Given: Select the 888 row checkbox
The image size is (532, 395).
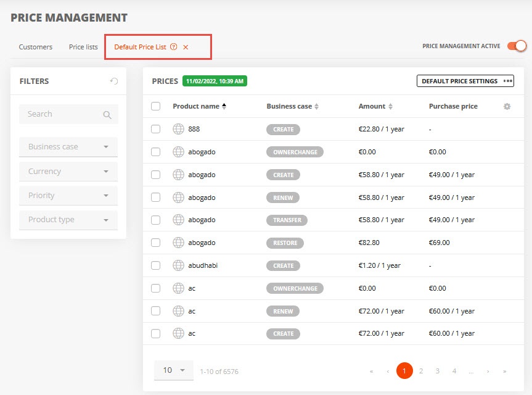Looking at the screenshot, I should point(156,129).
